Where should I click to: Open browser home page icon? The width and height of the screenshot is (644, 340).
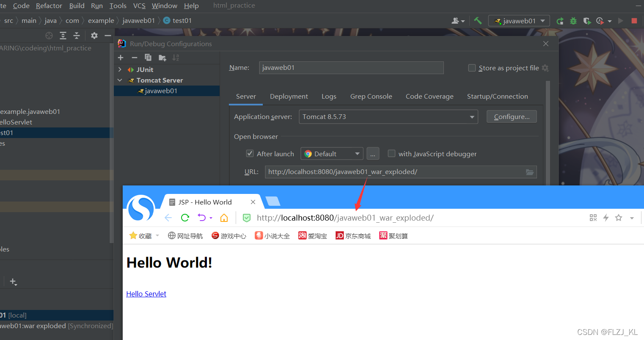coord(224,218)
